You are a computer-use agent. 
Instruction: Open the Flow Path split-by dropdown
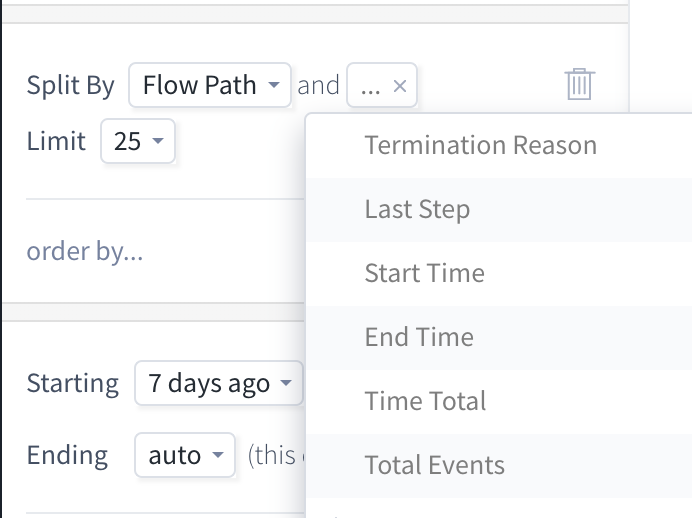click(210, 85)
